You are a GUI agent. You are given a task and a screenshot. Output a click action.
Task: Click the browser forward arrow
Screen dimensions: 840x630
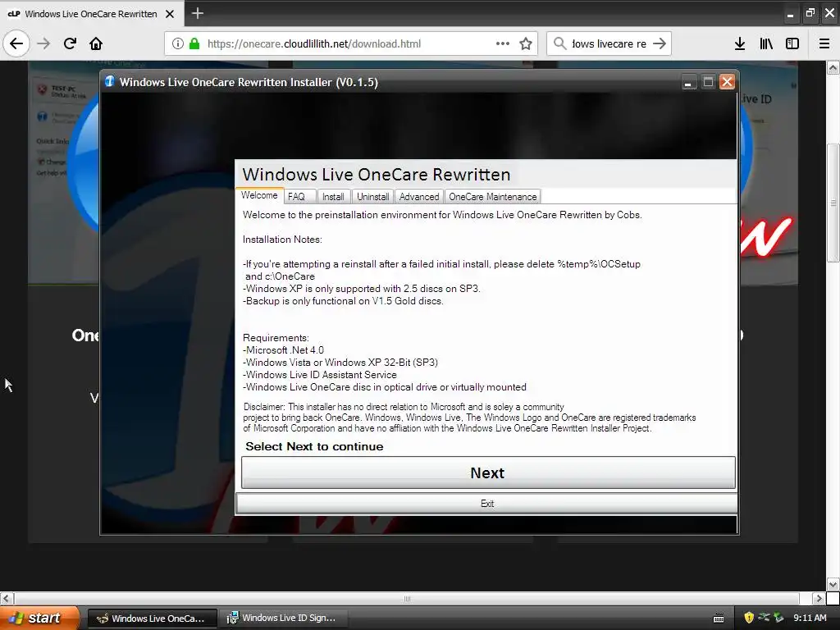43,43
